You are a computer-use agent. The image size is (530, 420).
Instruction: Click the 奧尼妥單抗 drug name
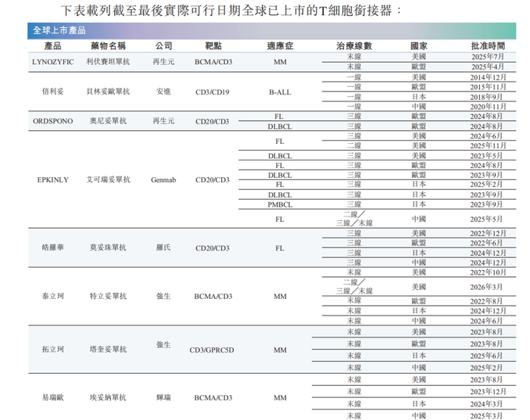(x=108, y=121)
